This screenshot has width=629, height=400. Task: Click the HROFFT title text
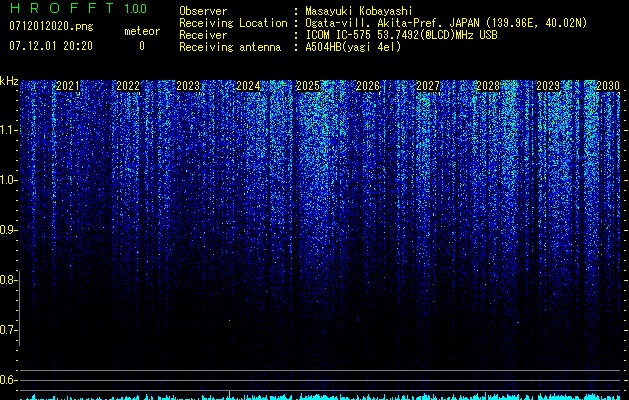62,8
